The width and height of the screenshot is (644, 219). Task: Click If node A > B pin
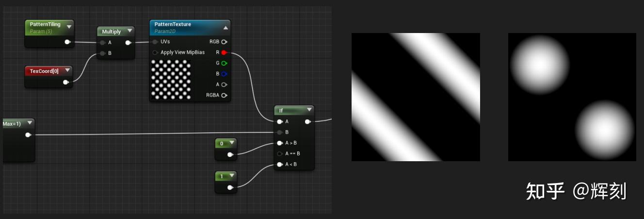[x=280, y=143]
